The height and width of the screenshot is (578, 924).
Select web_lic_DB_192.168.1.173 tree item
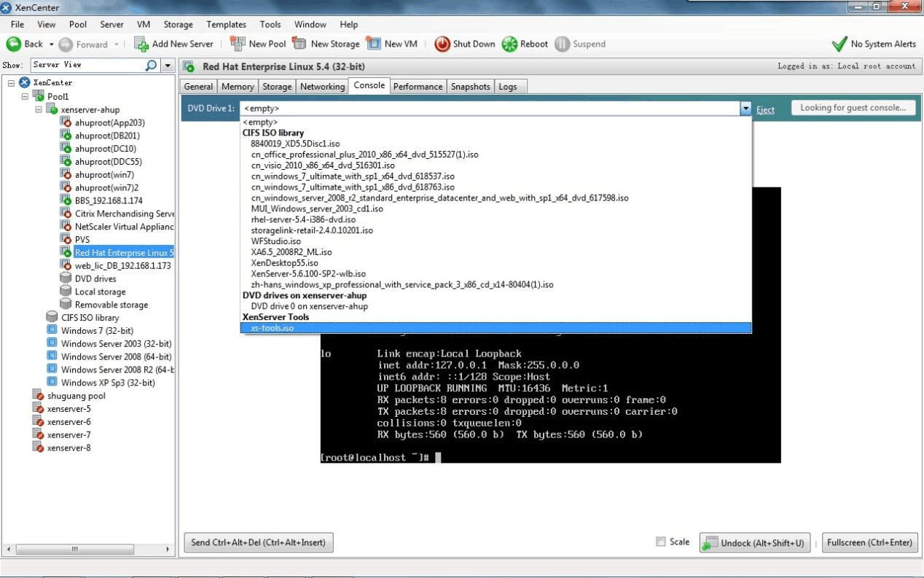122,265
